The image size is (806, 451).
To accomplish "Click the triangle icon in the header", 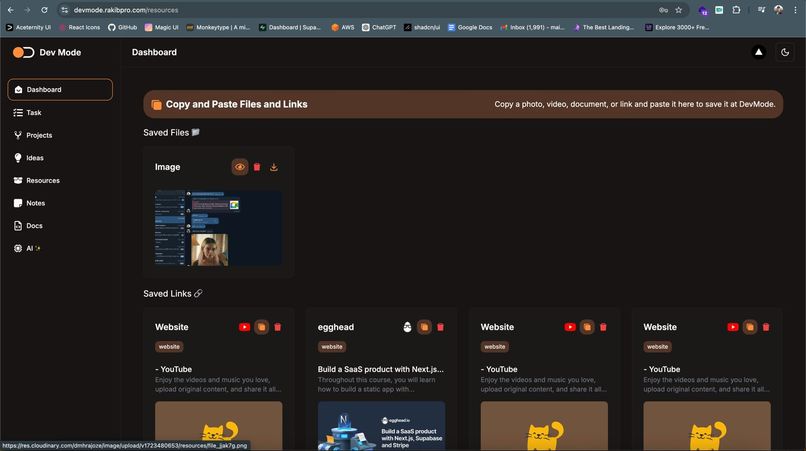I will tap(758, 52).
